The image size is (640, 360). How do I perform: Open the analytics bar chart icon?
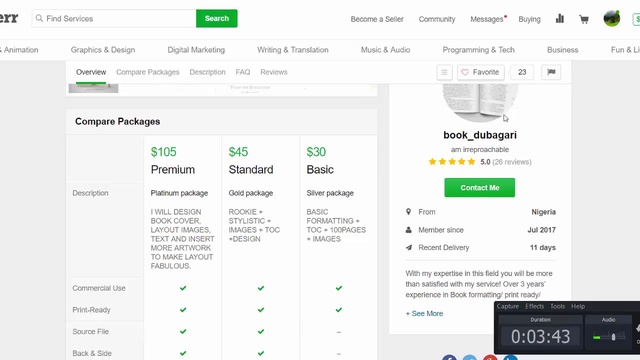click(560, 18)
